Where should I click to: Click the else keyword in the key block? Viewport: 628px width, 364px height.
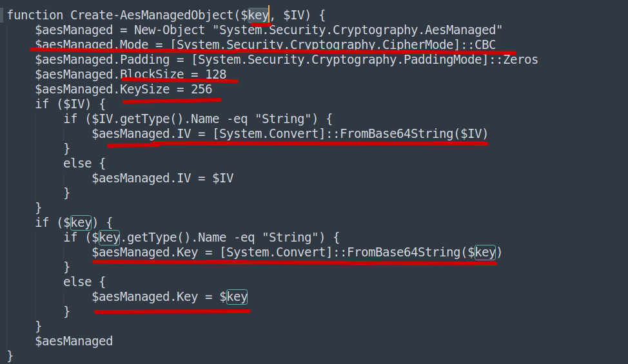tap(77, 282)
